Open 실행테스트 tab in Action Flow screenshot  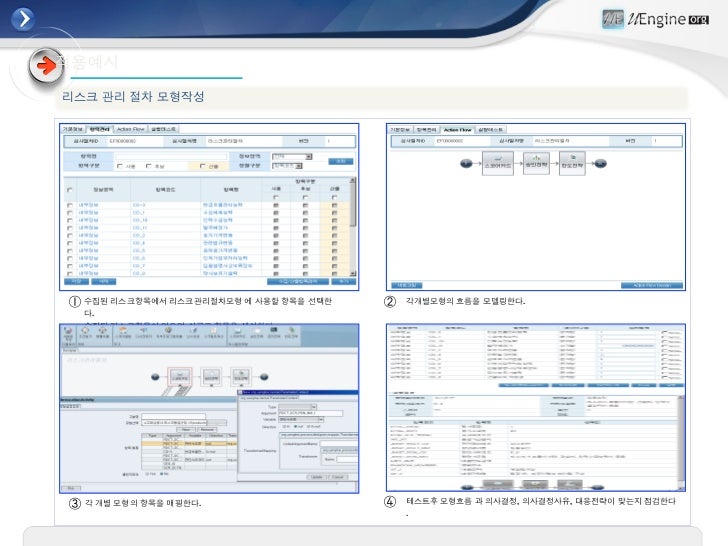(490, 130)
